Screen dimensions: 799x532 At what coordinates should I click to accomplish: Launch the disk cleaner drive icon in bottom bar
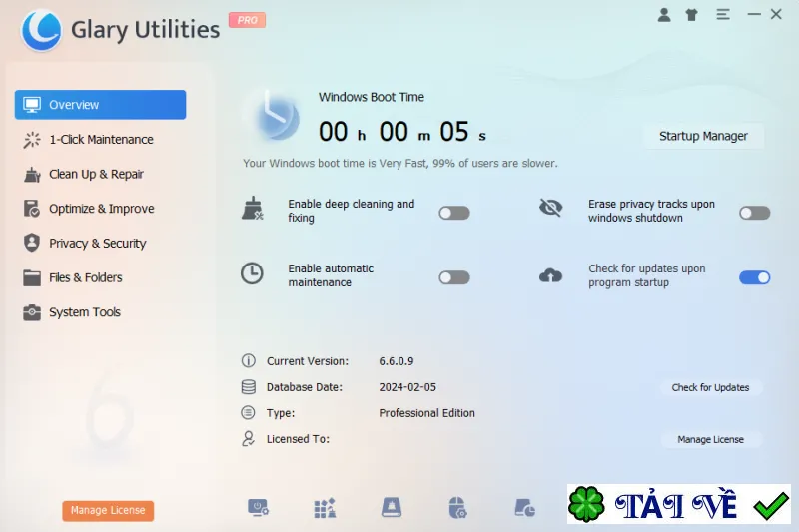pos(392,508)
